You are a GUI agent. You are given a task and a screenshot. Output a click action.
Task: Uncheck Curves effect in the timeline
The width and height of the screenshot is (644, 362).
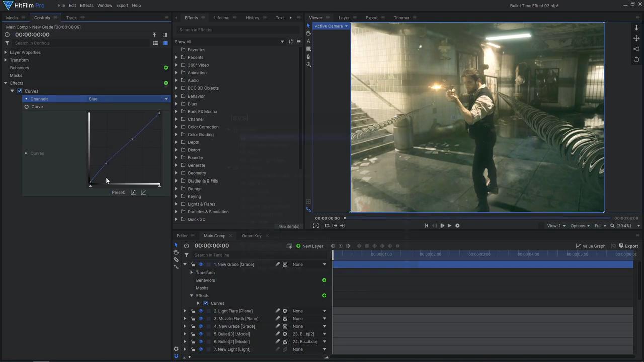205,303
